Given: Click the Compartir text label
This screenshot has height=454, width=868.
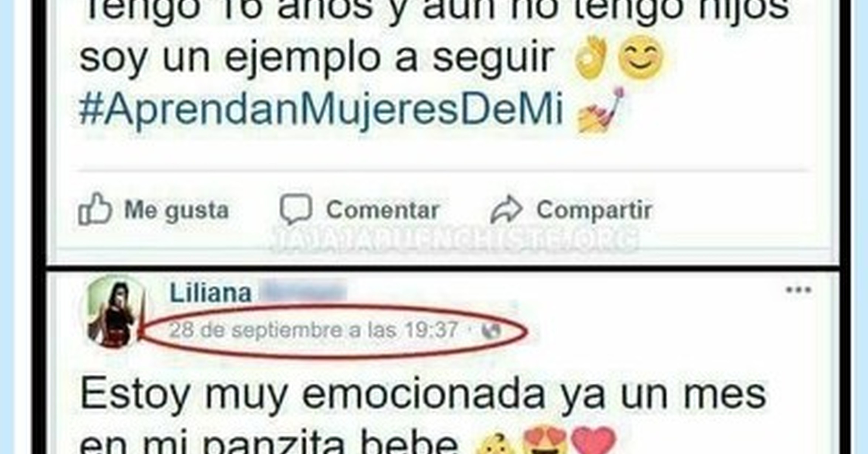Looking at the screenshot, I should click(x=594, y=210).
